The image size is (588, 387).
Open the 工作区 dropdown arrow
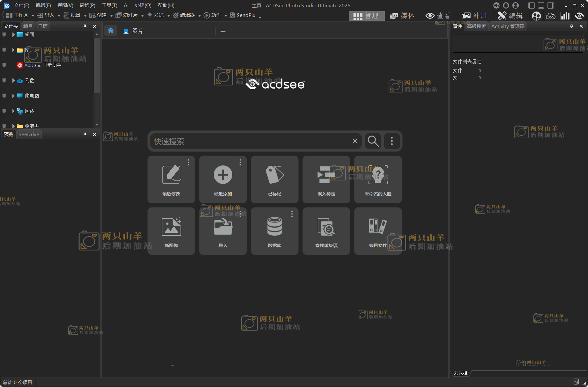[x=33, y=16]
